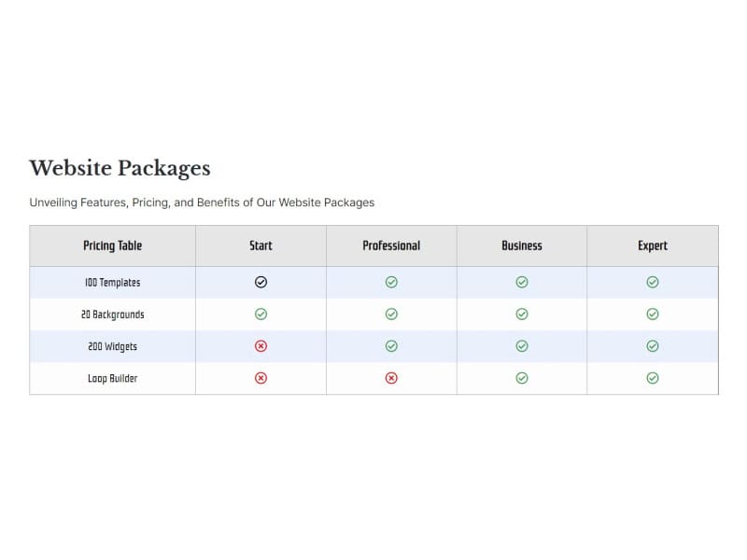Toggle the 100 Templates check under Business
Screen dimensions: 747x560
click(521, 282)
